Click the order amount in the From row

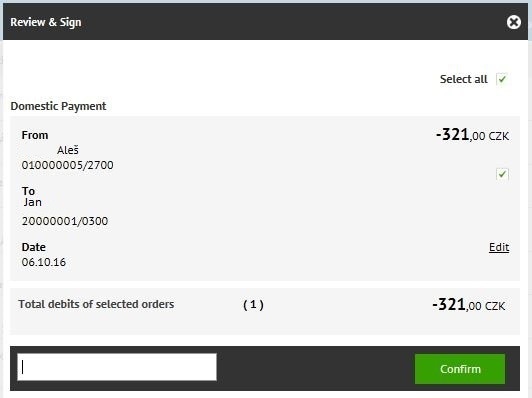coord(472,135)
